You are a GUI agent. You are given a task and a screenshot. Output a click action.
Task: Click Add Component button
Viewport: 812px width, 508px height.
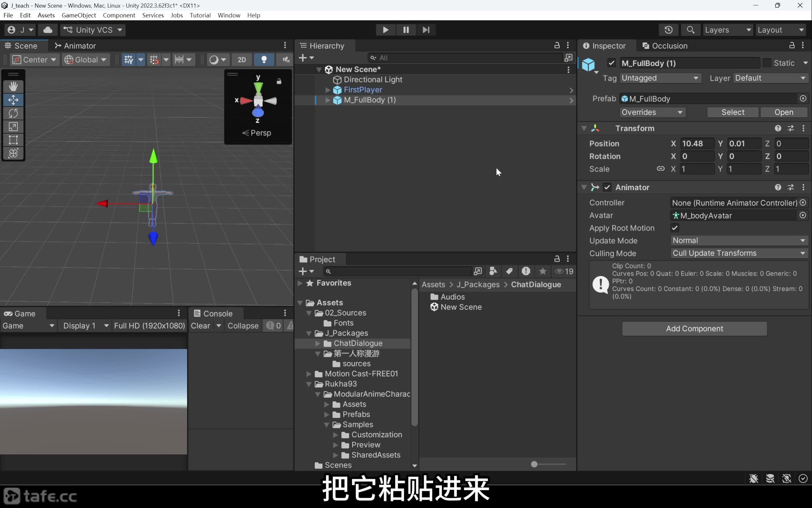(x=694, y=329)
